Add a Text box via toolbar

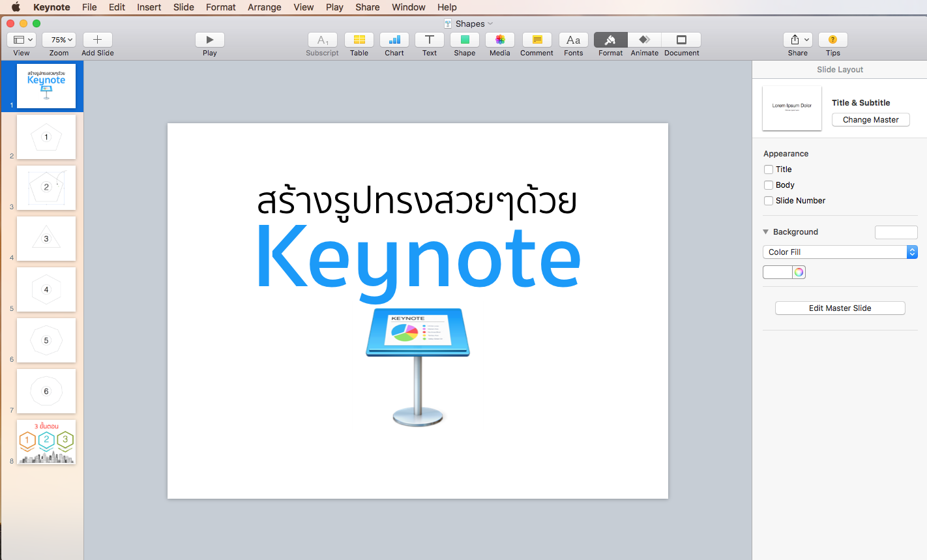pos(429,41)
